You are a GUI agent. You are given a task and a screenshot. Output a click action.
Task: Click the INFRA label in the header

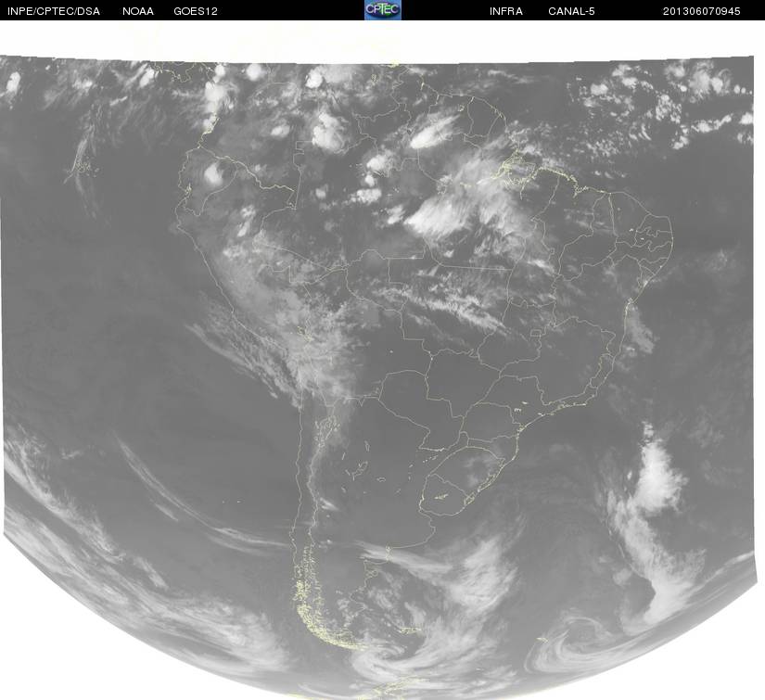tap(506, 11)
